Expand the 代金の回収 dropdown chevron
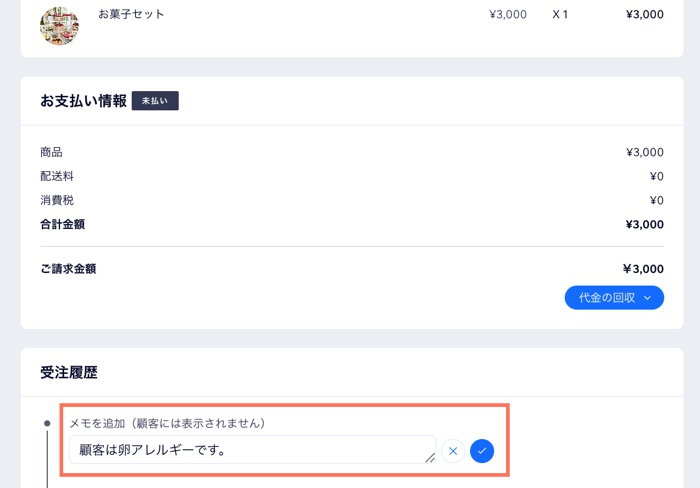700x488 pixels. pos(647,298)
